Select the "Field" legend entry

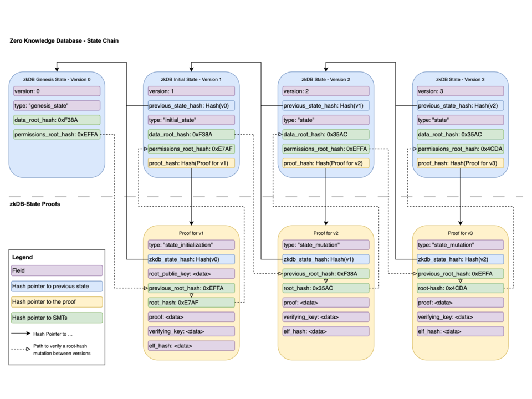click(57, 271)
